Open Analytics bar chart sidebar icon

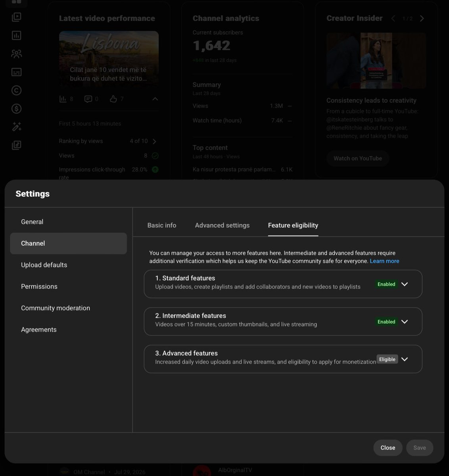pyautogui.click(x=16, y=35)
